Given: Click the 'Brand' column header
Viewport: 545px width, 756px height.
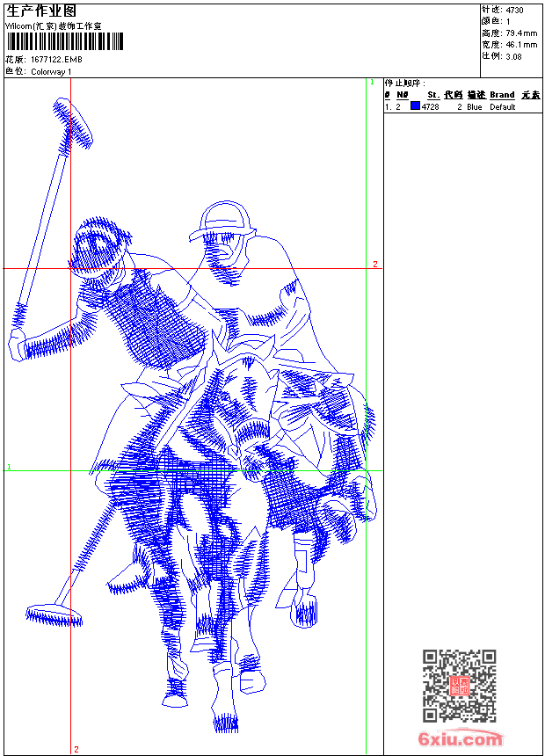Looking at the screenshot, I should pyautogui.click(x=502, y=95).
